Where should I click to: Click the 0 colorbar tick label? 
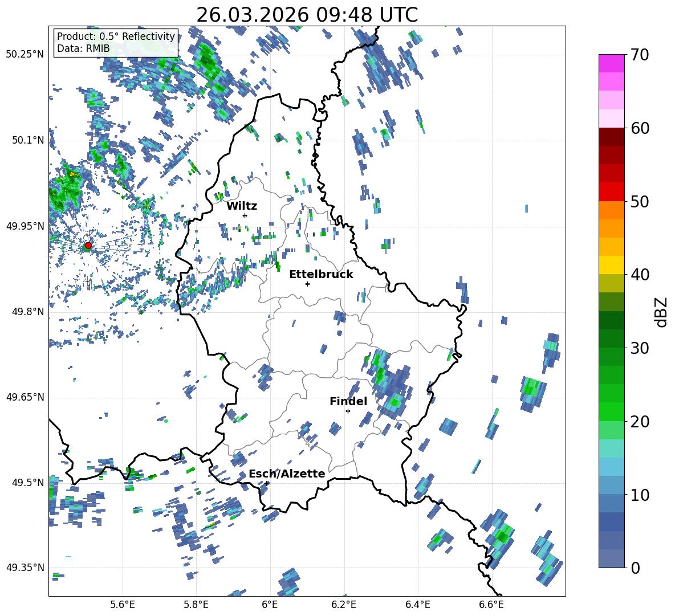(x=635, y=568)
